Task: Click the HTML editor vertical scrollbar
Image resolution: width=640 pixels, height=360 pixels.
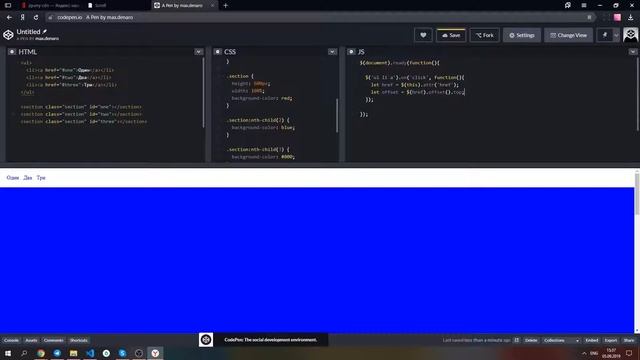Action: [203, 92]
